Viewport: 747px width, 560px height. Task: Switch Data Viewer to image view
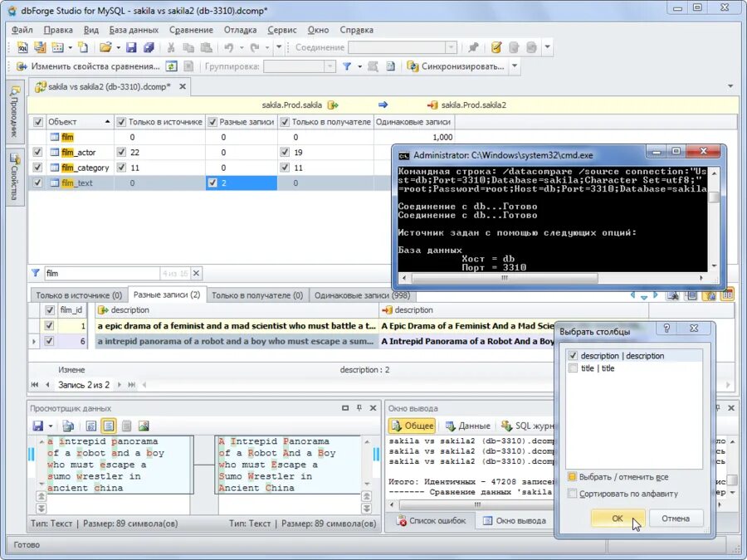pyautogui.click(x=144, y=426)
